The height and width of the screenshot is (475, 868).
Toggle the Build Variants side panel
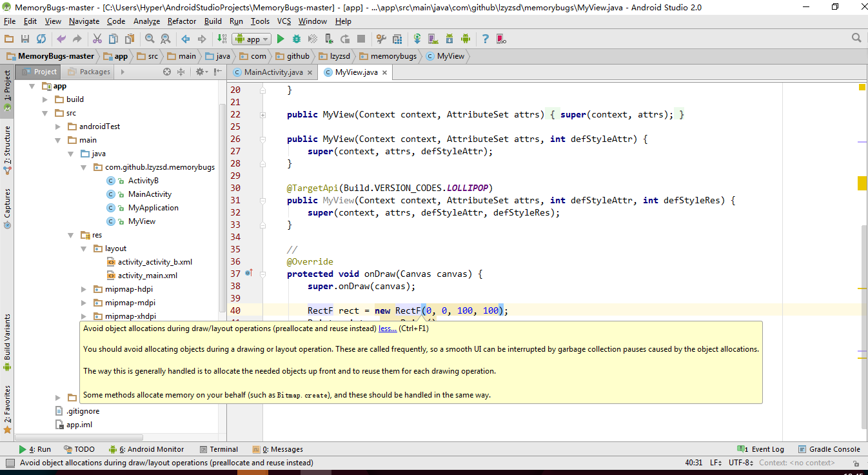[7, 341]
